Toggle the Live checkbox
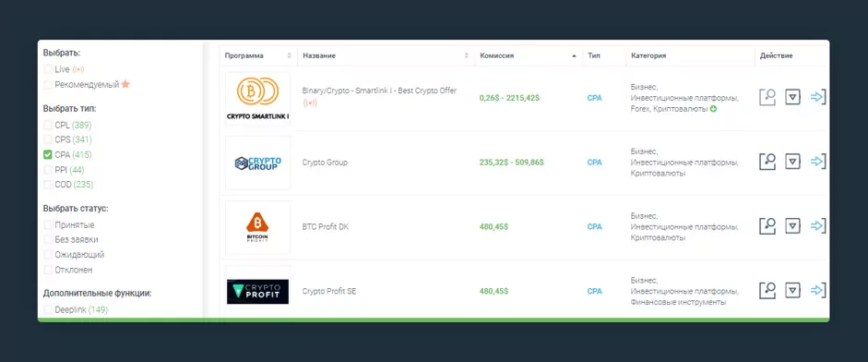Screen dimensions: 868x362 click(x=48, y=70)
